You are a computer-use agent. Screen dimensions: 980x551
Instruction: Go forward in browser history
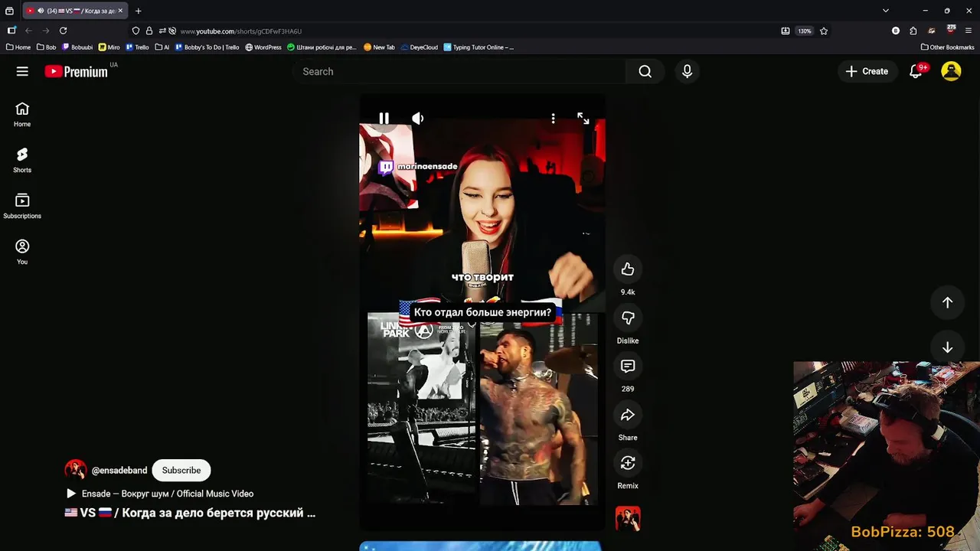[x=46, y=31]
